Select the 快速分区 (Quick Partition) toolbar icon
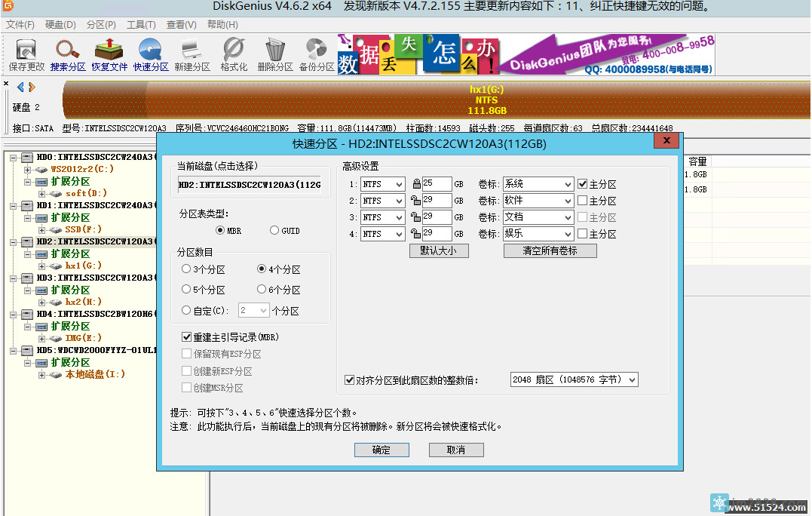 tap(150, 54)
